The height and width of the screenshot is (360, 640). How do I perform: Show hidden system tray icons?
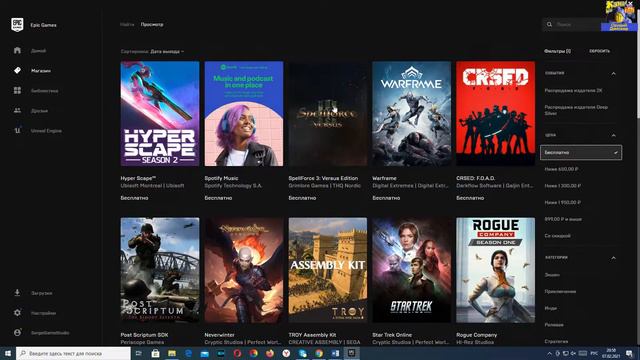click(x=549, y=353)
